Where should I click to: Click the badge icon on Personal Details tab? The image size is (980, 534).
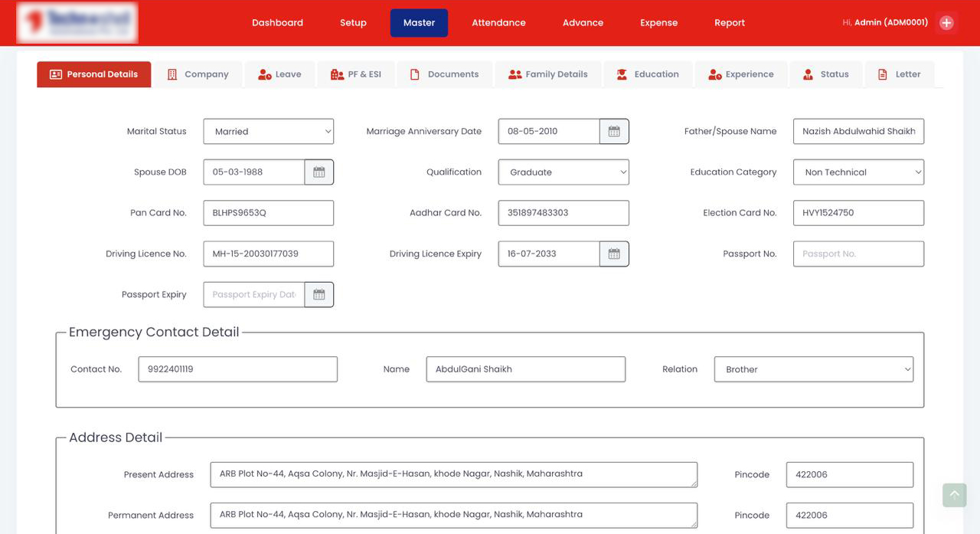tap(56, 74)
